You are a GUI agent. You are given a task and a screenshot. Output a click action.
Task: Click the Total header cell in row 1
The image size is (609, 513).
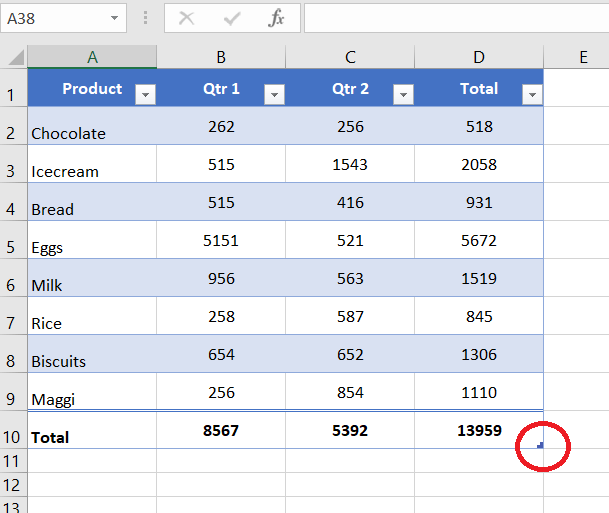479,89
